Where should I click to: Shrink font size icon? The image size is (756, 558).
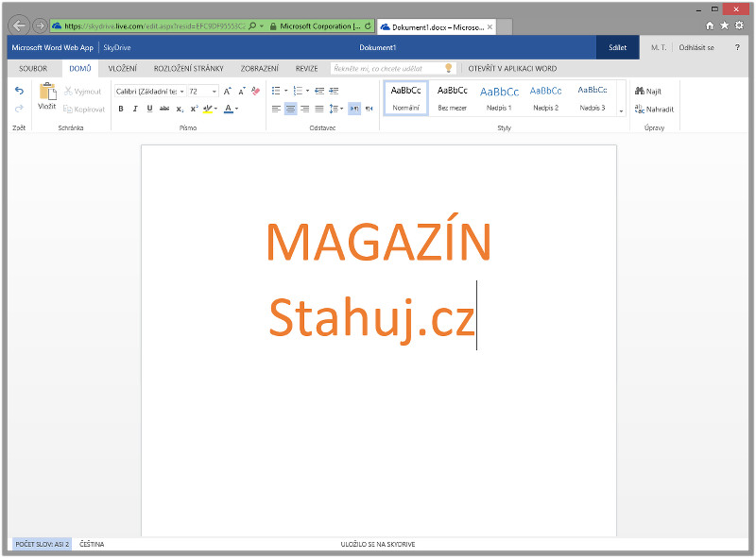coord(242,91)
